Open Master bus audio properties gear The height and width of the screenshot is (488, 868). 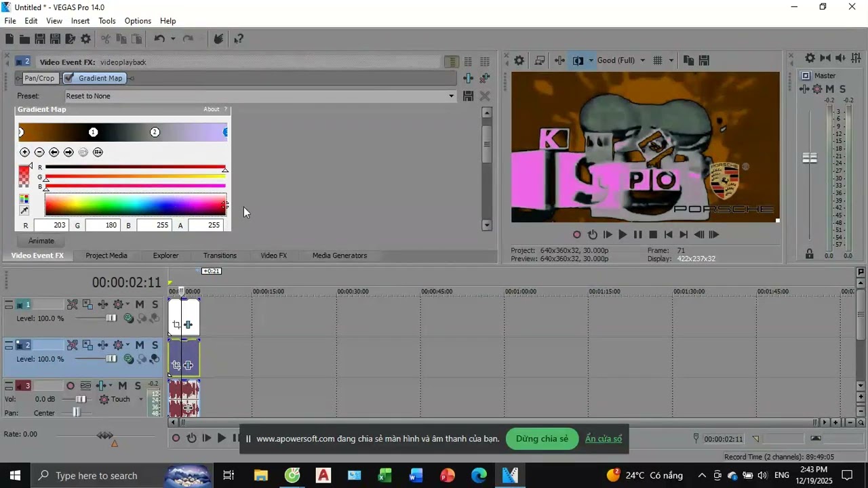(x=810, y=58)
